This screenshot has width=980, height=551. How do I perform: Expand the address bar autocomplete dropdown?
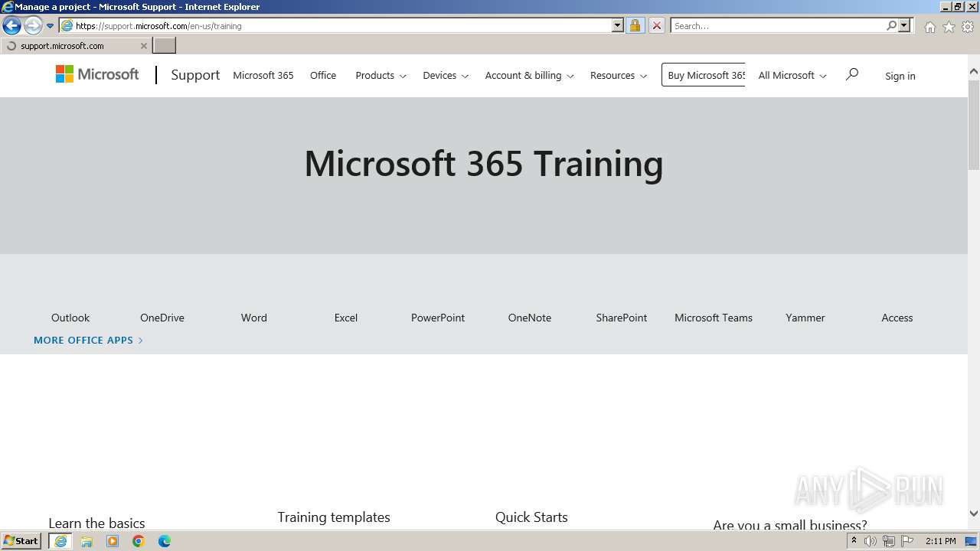[618, 25]
